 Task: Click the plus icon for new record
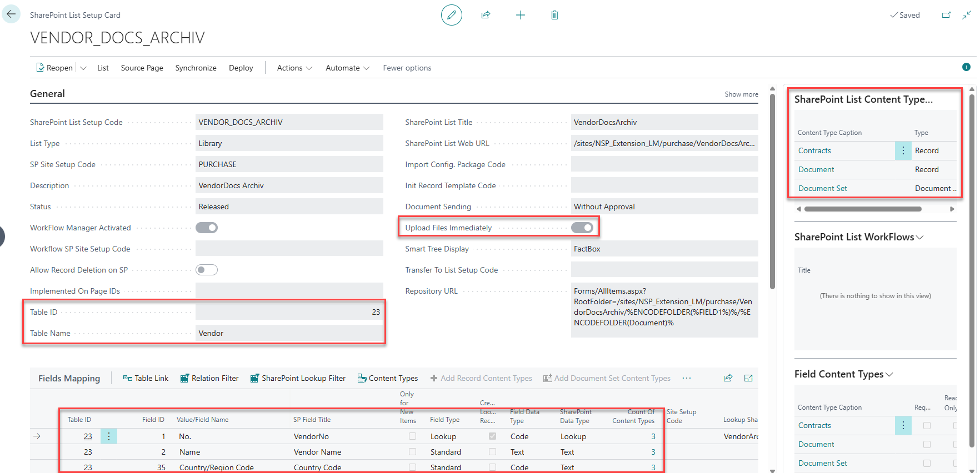pyautogui.click(x=520, y=15)
